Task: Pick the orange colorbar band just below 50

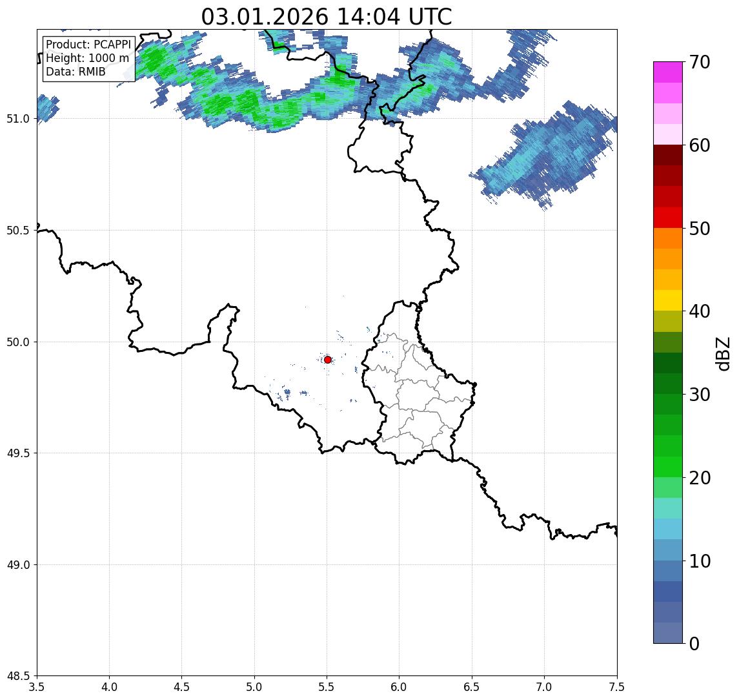Action: point(668,238)
